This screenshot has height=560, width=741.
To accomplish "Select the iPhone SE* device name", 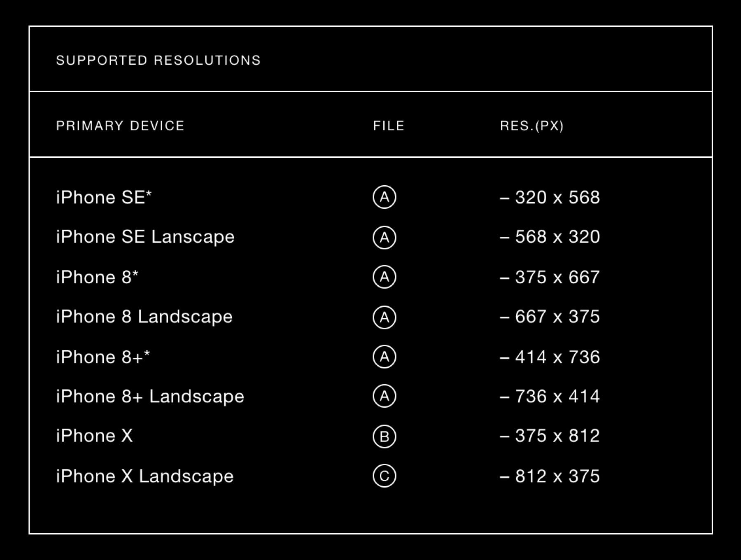I will point(104,197).
